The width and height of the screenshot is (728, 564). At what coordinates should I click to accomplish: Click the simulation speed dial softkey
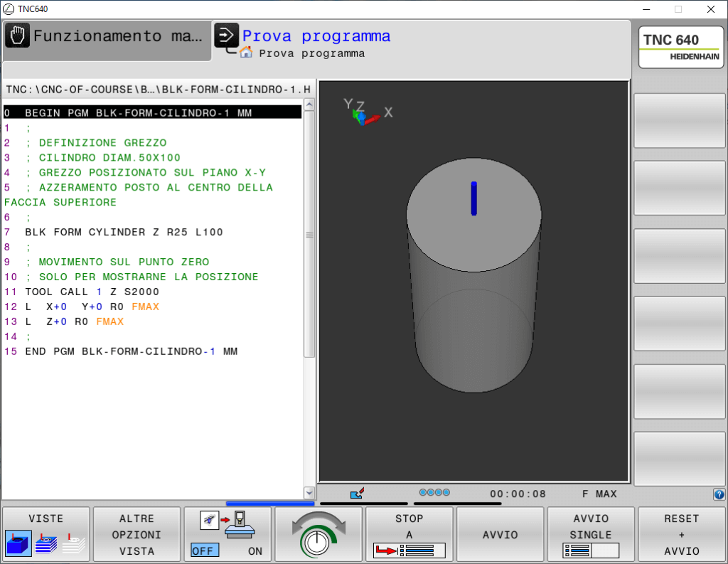pos(318,534)
